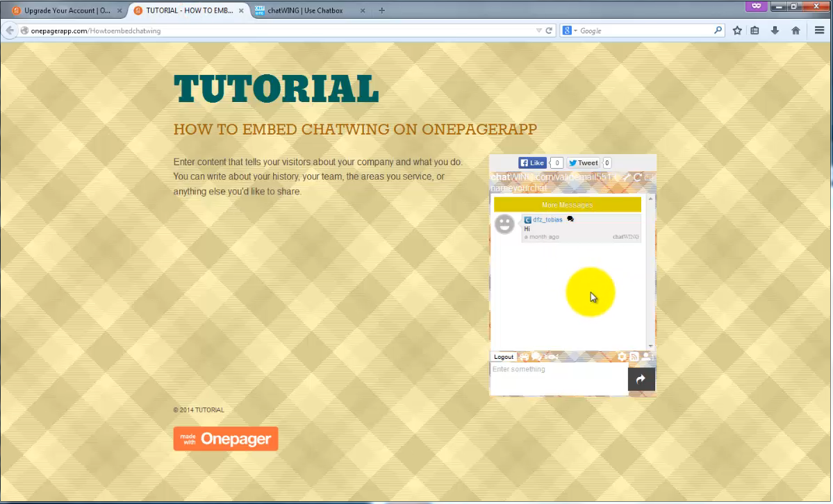Open the Firefox hamburger menu

click(819, 31)
